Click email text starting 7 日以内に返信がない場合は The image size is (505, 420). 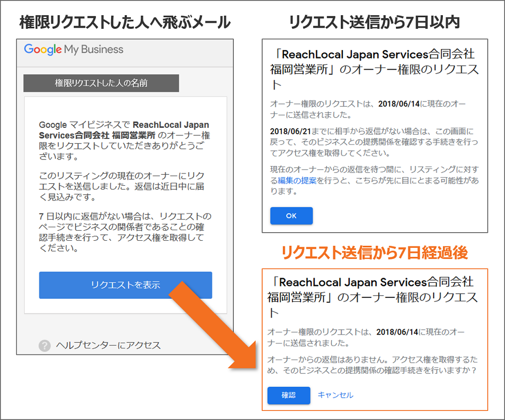(x=125, y=232)
